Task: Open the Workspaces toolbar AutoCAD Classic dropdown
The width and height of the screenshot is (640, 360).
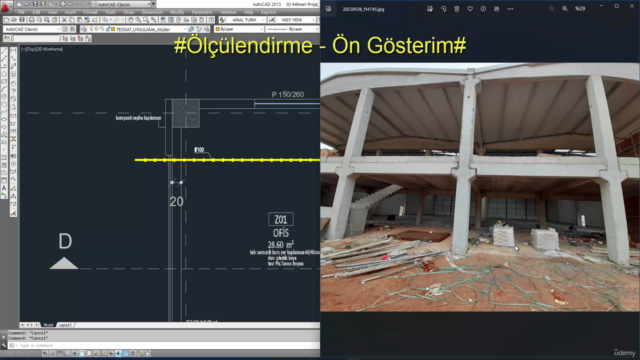Action: click(32, 29)
